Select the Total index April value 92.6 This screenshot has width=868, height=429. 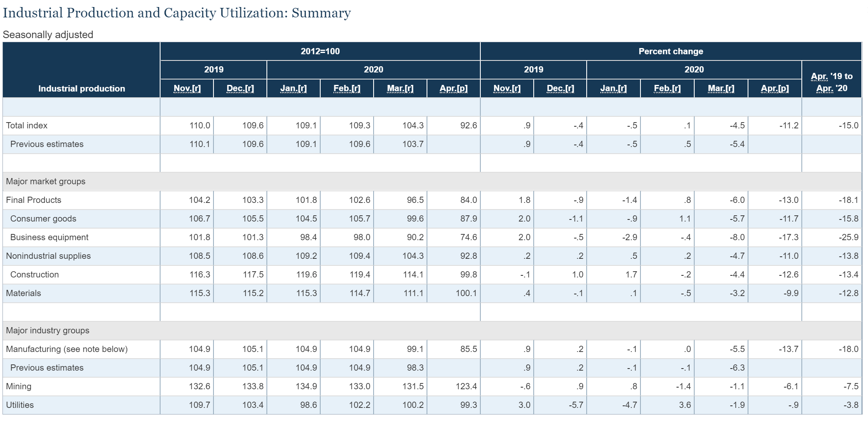[468, 125]
